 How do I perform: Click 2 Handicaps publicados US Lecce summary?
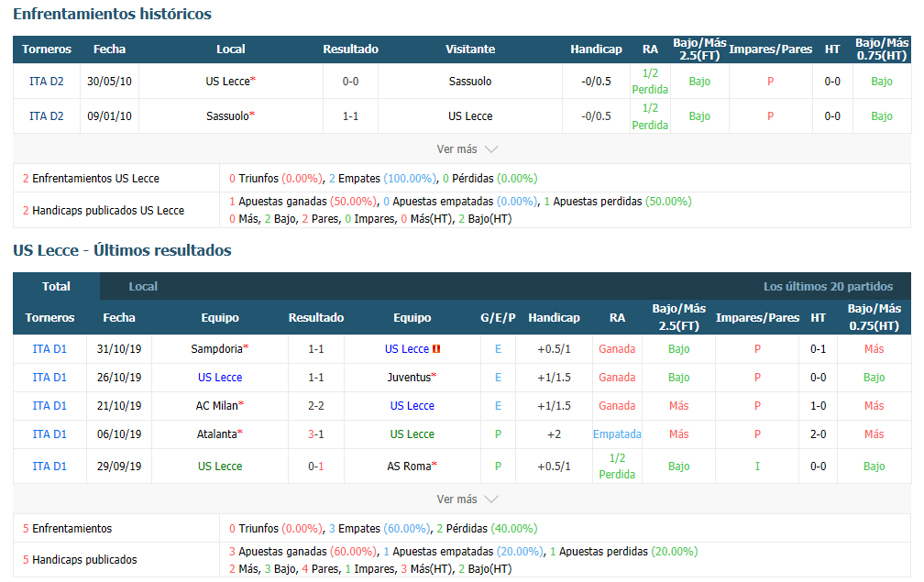pos(103,210)
